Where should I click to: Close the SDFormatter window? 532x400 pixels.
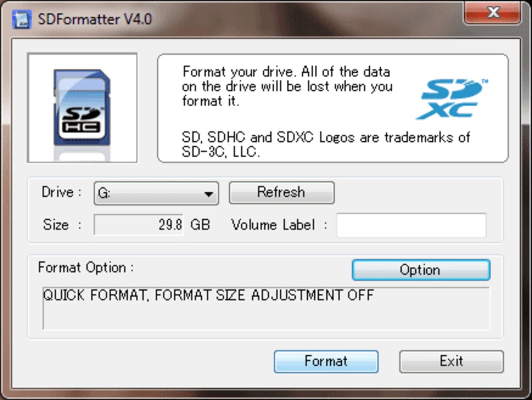tap(493, 12)
